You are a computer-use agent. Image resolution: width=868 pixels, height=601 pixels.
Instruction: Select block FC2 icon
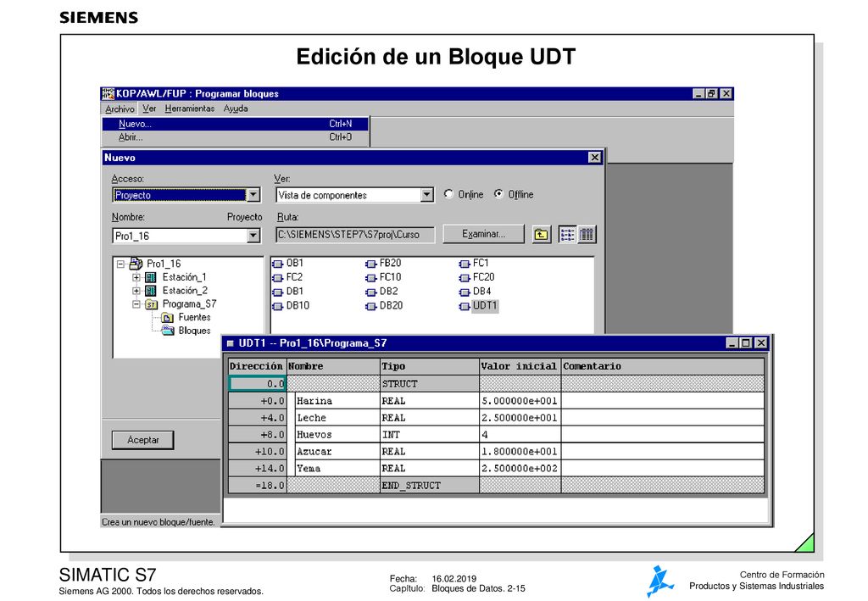[278, 278]
